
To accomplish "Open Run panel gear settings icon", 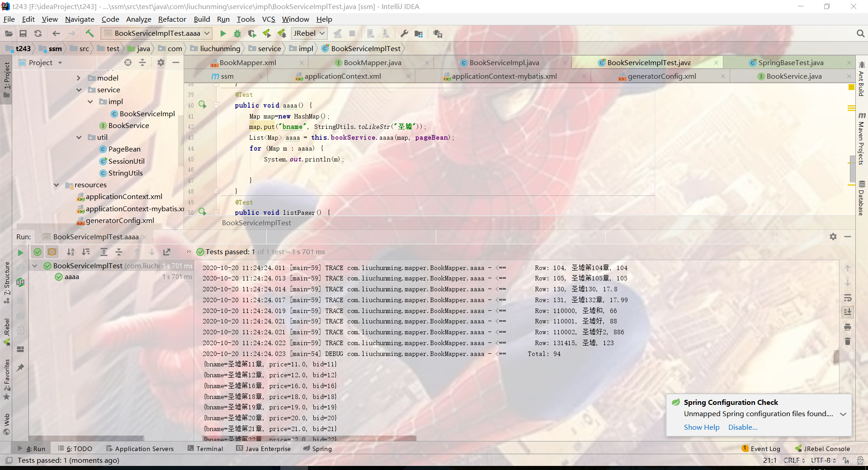I will pos(833,237).
